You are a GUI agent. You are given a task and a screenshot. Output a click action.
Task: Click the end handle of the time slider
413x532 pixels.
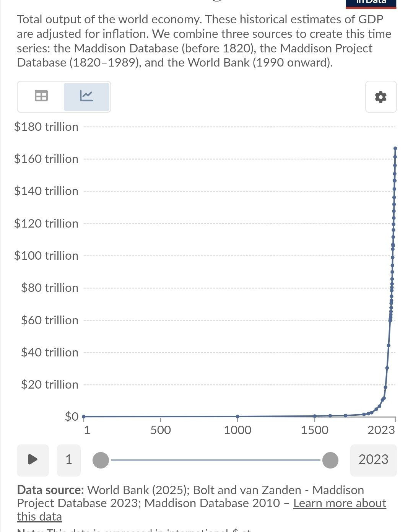(x=330, y=460)
